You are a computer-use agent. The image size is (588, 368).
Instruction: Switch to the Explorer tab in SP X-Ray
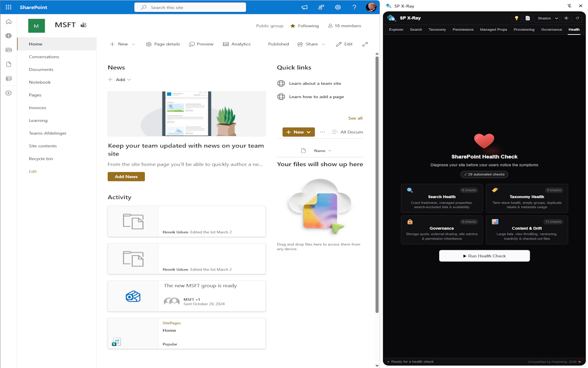[396, 29]
